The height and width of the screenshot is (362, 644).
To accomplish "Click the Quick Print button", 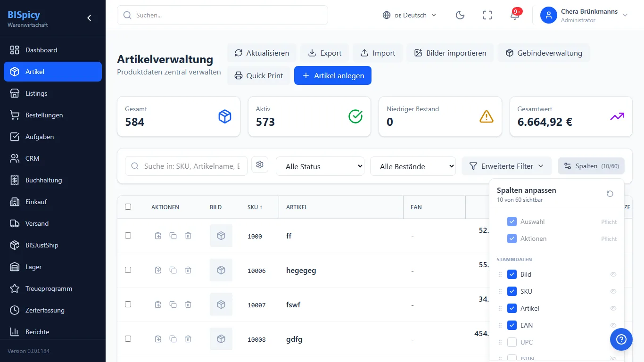I will (259, 75).
